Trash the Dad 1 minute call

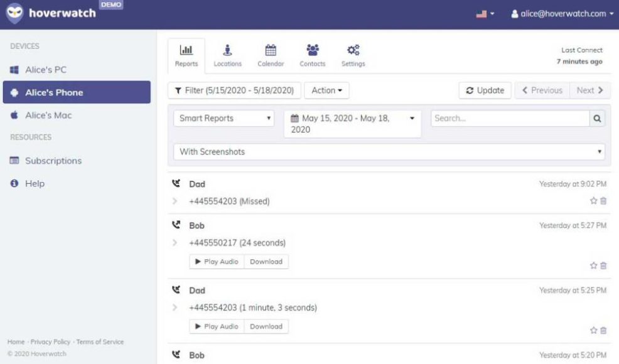click(x=603, y=330)
